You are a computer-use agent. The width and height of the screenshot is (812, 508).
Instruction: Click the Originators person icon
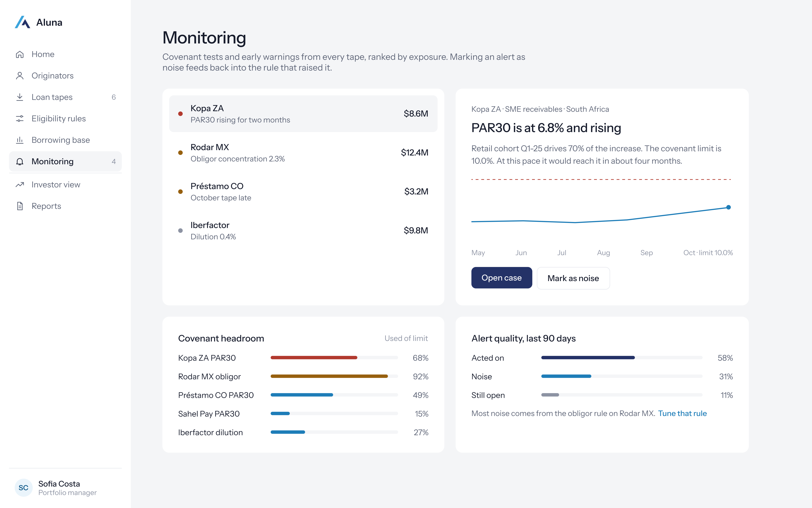pyautogui.click(x=20, y=76)
